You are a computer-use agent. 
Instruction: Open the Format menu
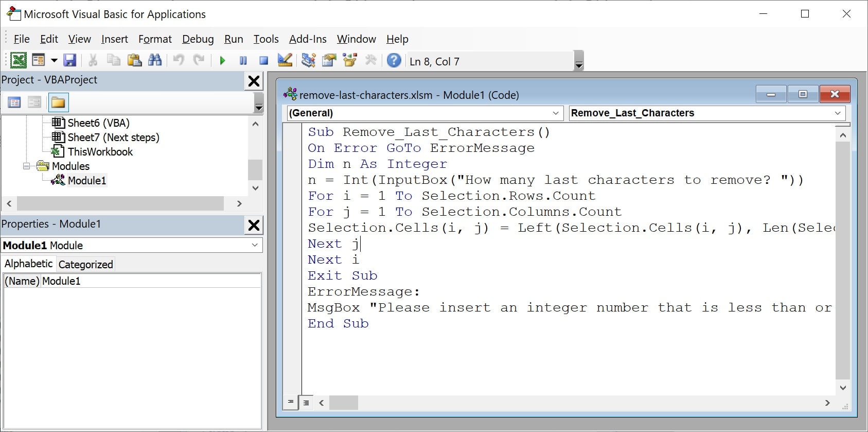pos(155,39)
